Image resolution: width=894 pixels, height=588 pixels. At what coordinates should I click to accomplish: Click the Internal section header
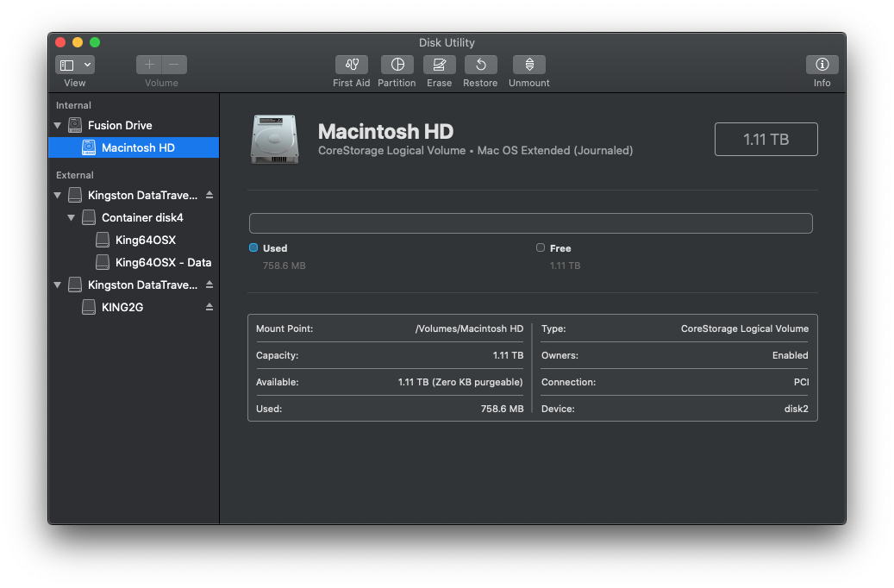coord(73,105)
